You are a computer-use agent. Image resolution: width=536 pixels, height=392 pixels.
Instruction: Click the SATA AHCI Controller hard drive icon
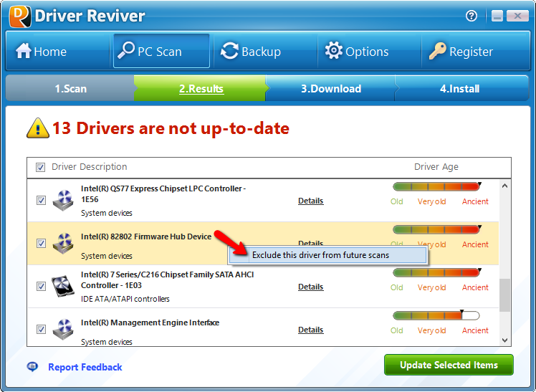point(63,286)
